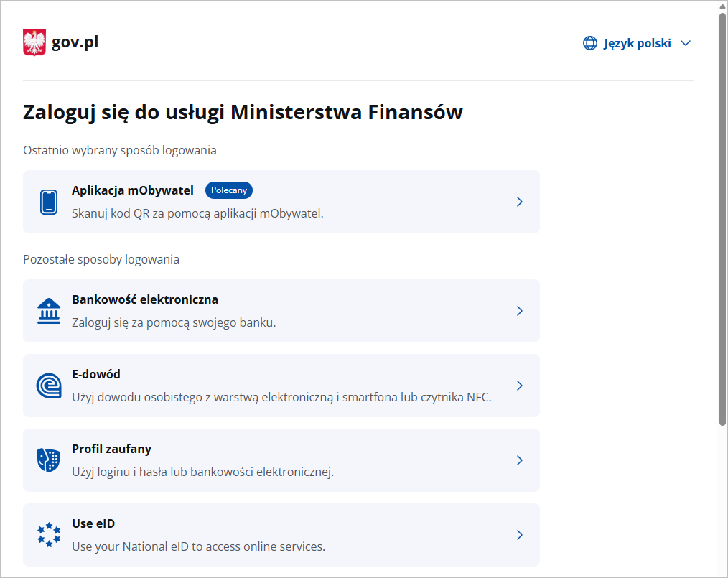Expand language list via chevron arrow

click(x=686, y=43)
